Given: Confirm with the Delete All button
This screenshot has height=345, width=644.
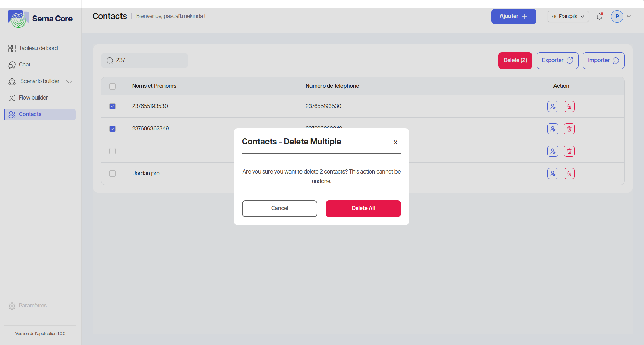Looking at the screenshot, I should point(363,208).
